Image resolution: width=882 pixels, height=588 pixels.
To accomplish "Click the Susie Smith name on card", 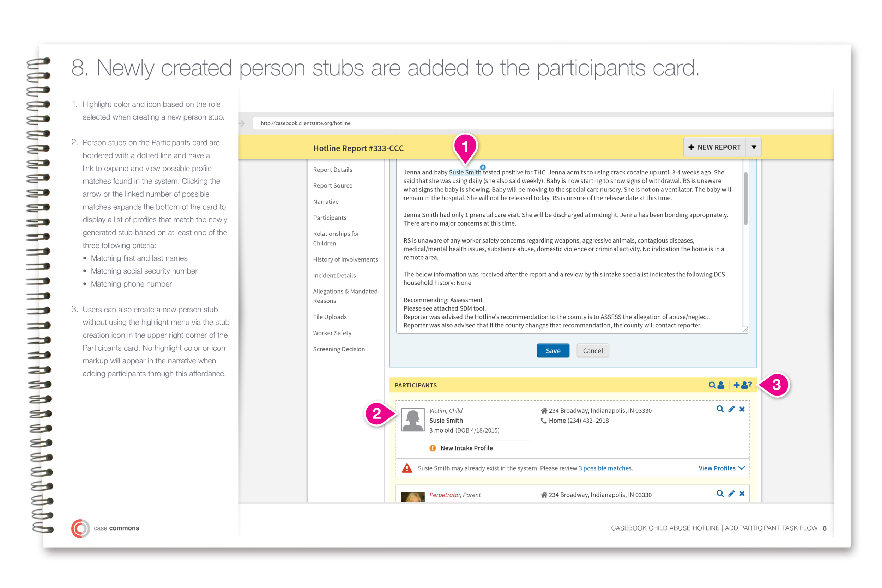I will (x=446, y=421).
